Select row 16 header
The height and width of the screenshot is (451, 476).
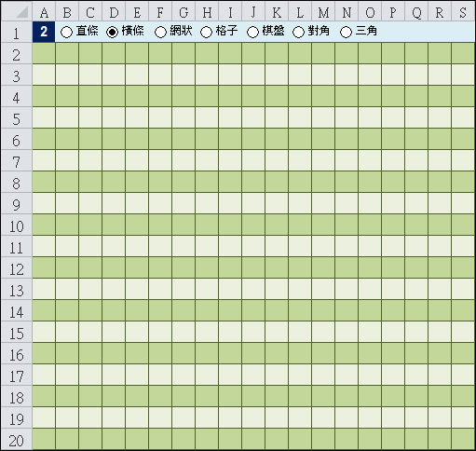17,353
